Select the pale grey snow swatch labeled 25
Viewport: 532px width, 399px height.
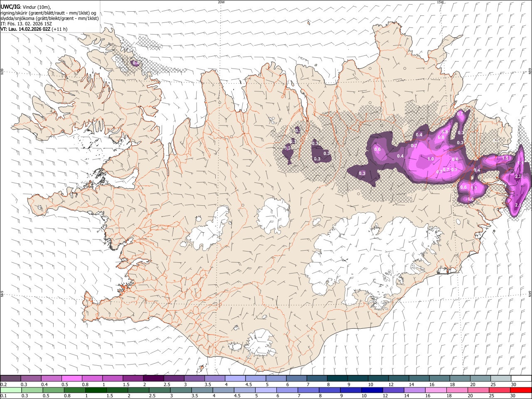click(x=501, y=378)
